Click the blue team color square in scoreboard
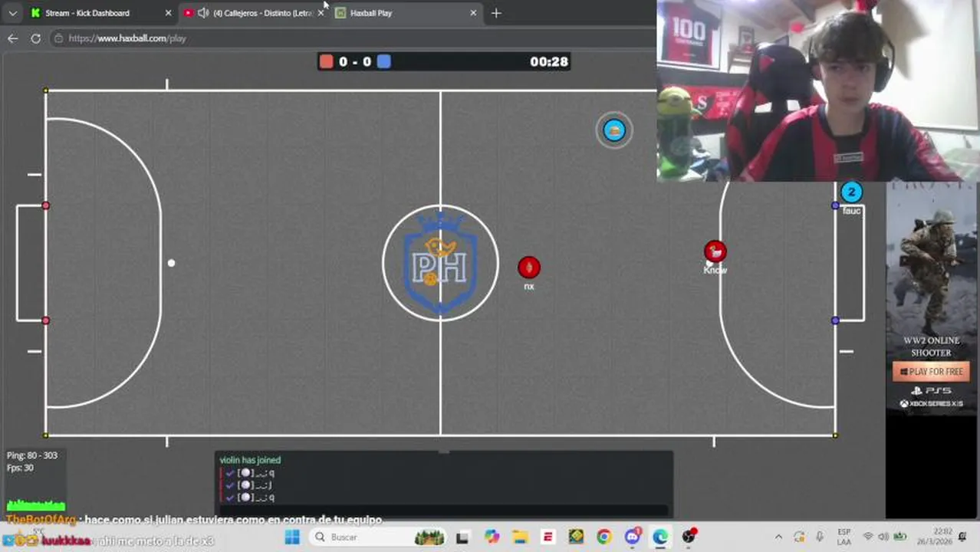The width and height of the screenshot is (980, 552). click(x=384, y=62)
